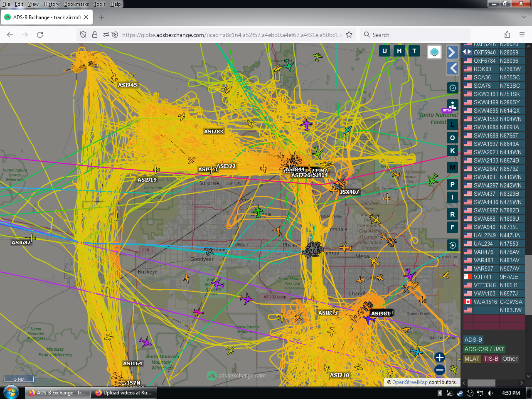
Task: Bookmark this page with the star
Action: click(x=349, y=35)
